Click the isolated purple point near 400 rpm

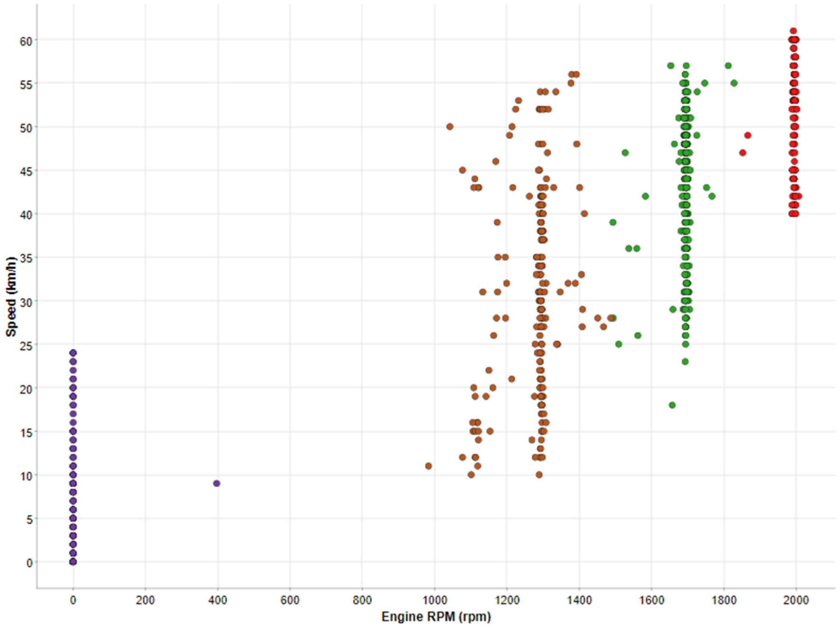pos(216,483)
